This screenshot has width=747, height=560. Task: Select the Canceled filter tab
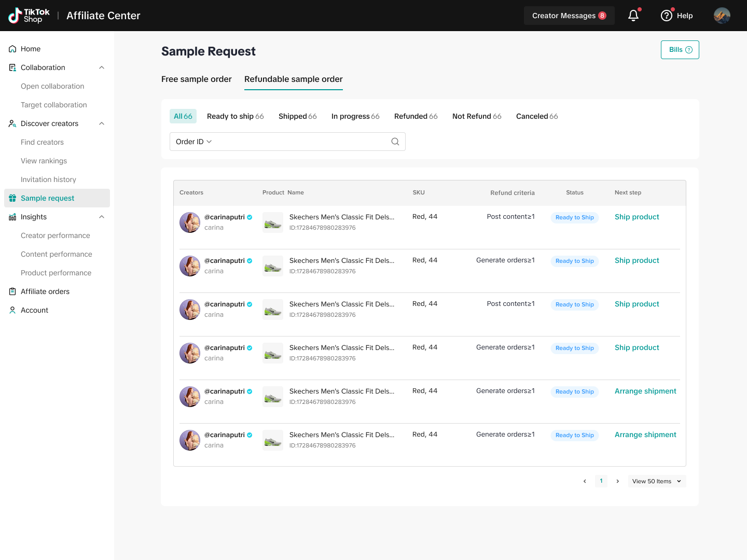pyautogui.click(x=536, y=116)
